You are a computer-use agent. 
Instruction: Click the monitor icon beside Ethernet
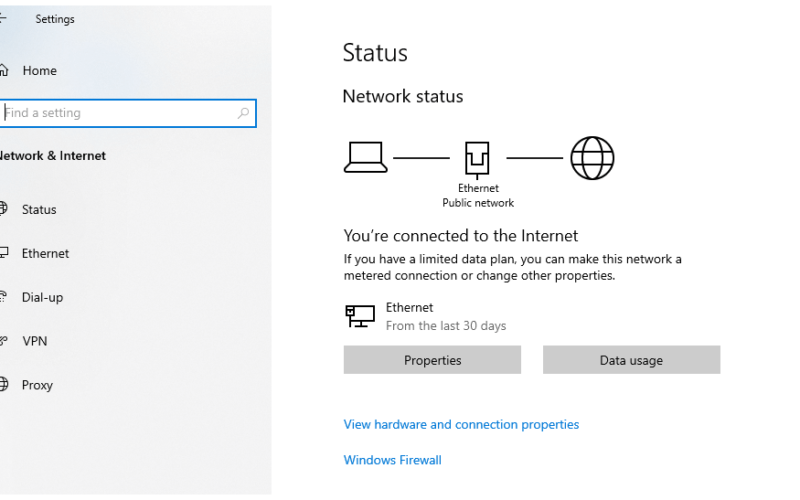click(4, 253)
